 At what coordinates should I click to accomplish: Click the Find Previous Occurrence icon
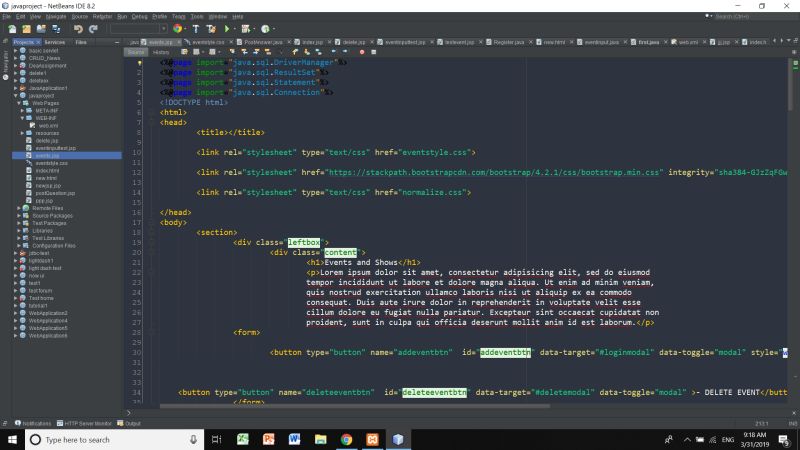(244, 52)
